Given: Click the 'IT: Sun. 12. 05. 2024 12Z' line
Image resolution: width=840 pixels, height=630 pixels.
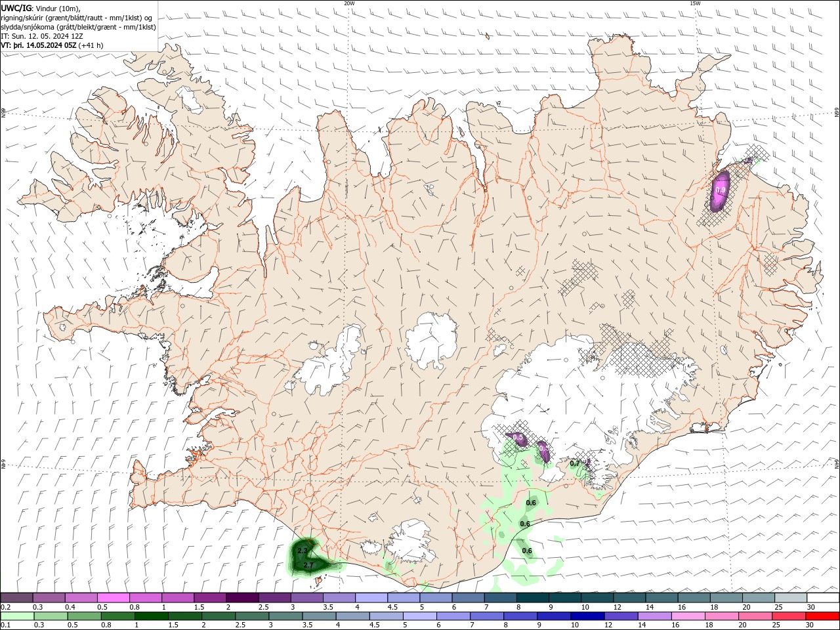Looking at the screenshot, I should click(x=42, y=37).
